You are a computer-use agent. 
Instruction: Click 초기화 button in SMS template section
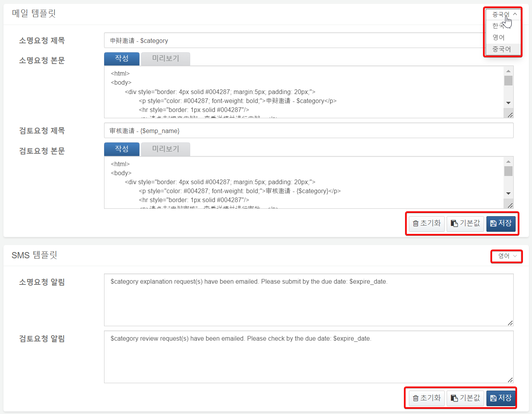click(x=427, y=398)
